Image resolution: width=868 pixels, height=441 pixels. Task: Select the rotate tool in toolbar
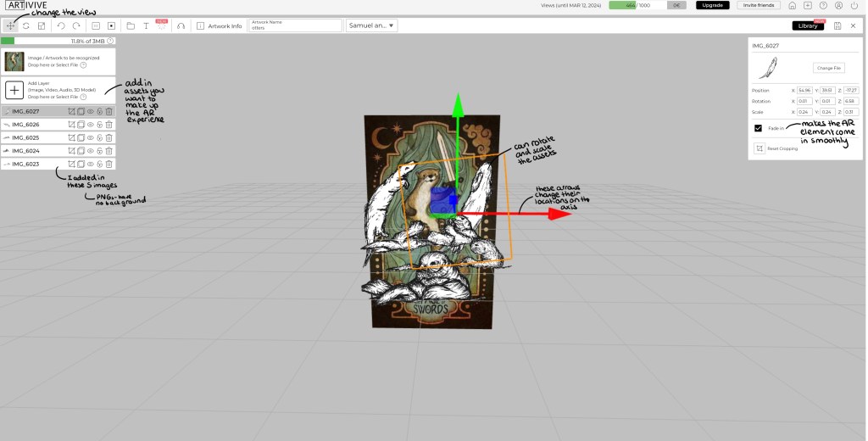25,26
